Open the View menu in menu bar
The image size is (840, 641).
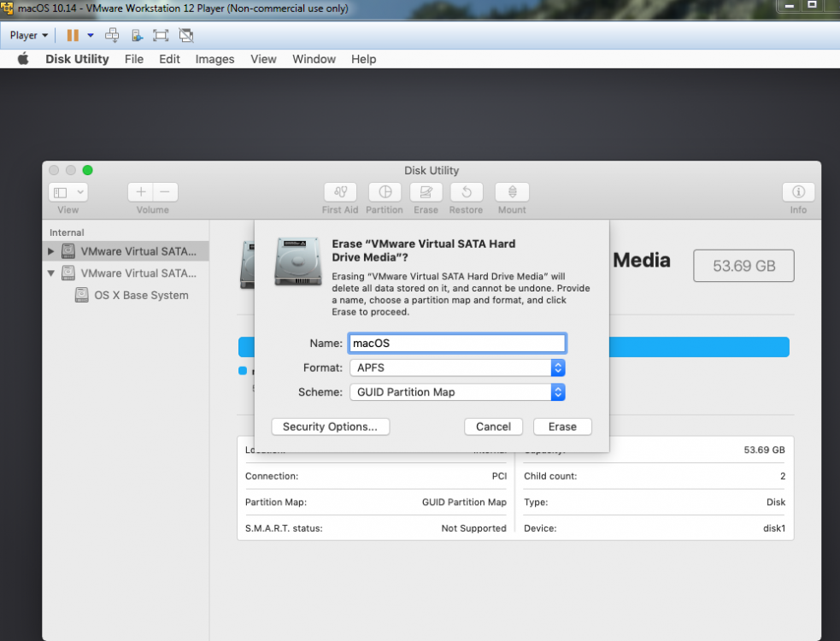click(x=263, y=59)
